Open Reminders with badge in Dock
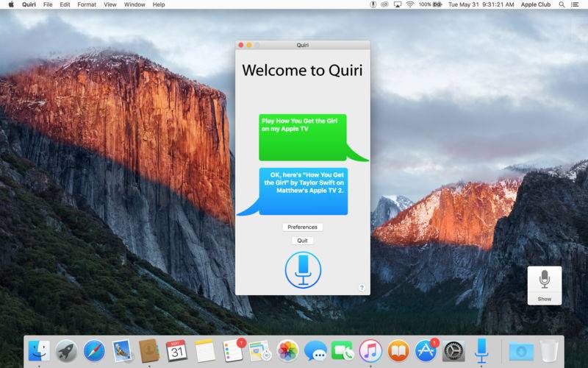Screen dimensions: 588x368 click(232, 351)
